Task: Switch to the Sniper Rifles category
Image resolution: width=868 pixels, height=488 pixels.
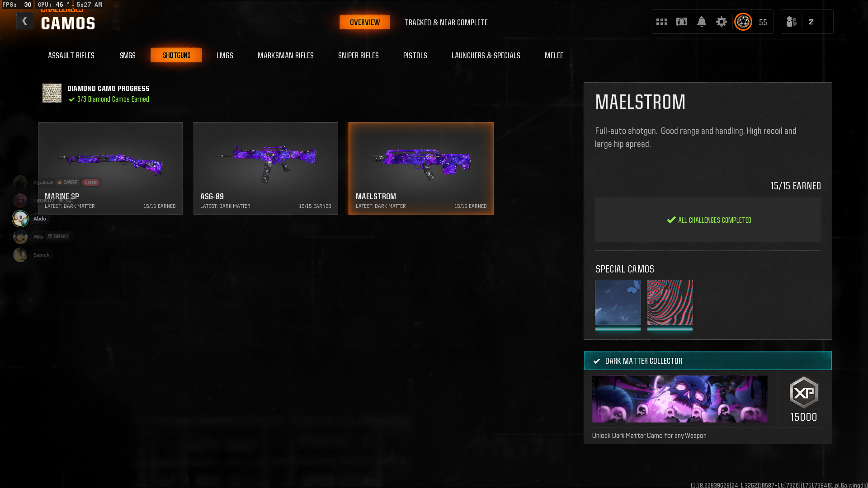Action: tap(358, 55)
